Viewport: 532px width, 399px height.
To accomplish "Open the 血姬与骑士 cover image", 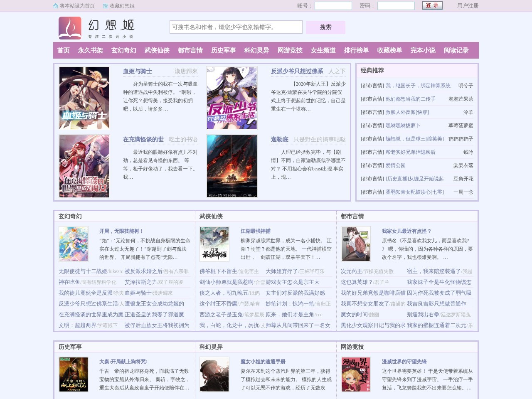I will [84, 98].
